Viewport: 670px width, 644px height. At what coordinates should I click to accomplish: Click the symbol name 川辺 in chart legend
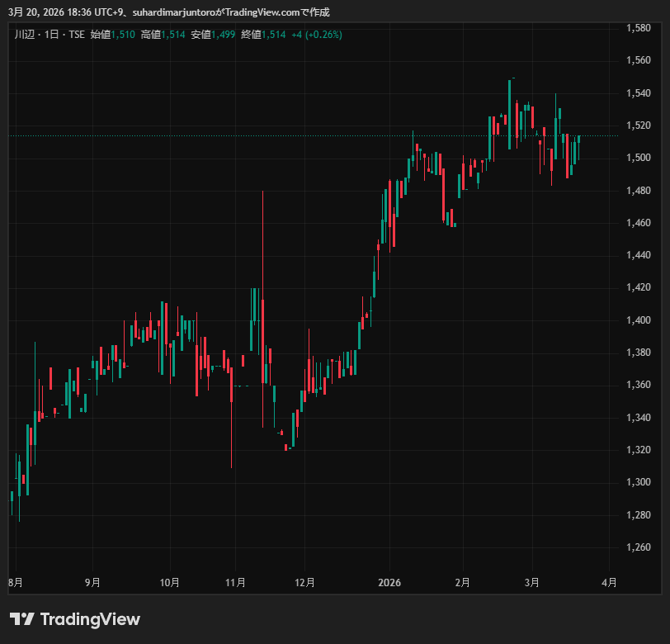pos(25,35)
